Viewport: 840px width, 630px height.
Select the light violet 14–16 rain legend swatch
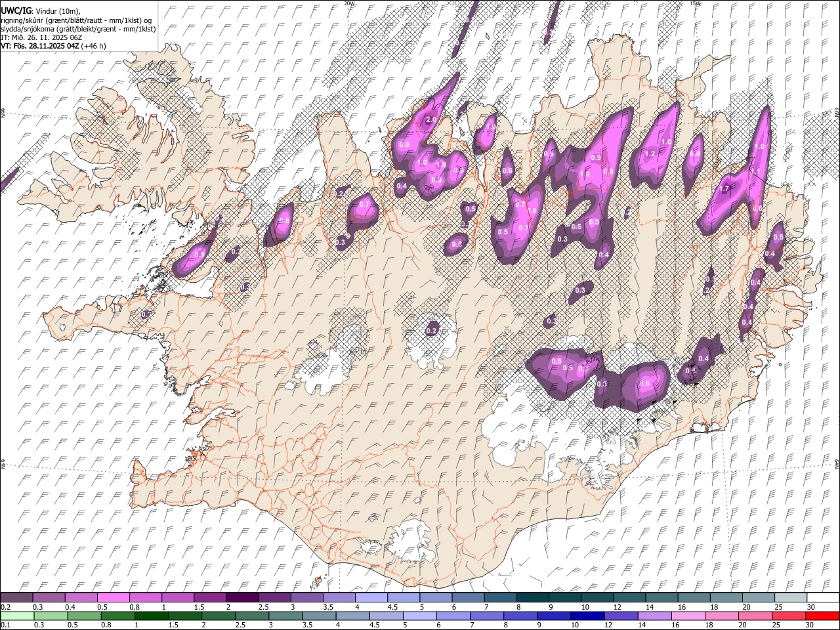(656, 616)
